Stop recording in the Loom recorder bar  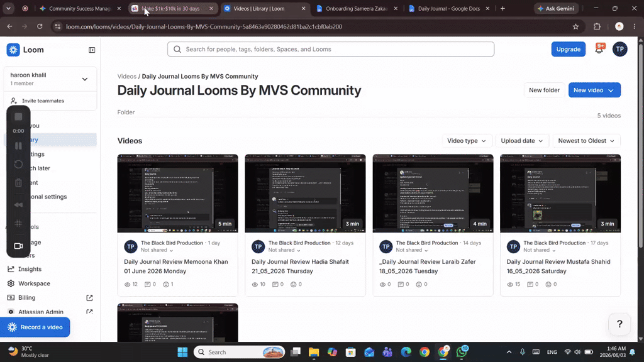18,117
